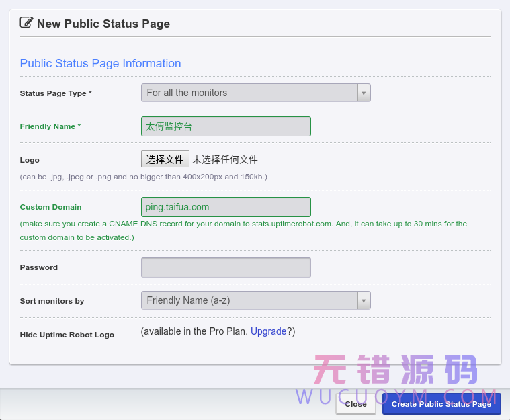
Task: Click the arrow on 'Friendly Name (a-z)' select
Action: [x=364, y=301]
